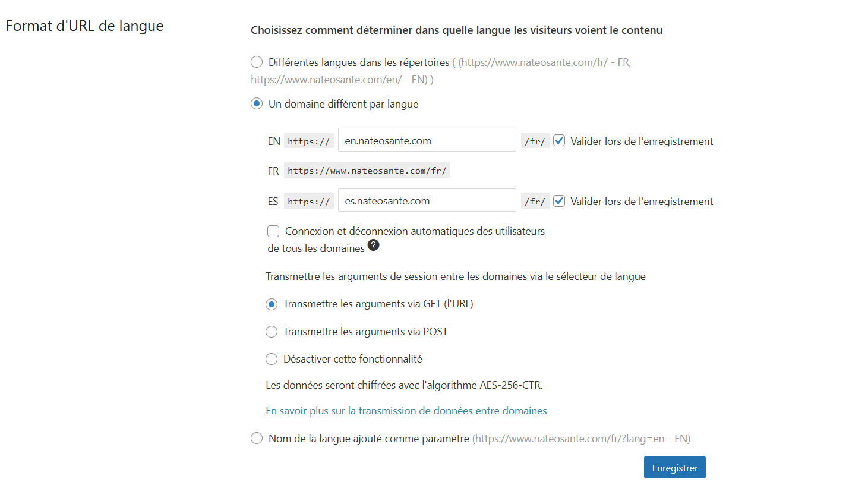868x488 pixels.
Task: Click the Enregistrer button
Action: click(x=675, y=467)
